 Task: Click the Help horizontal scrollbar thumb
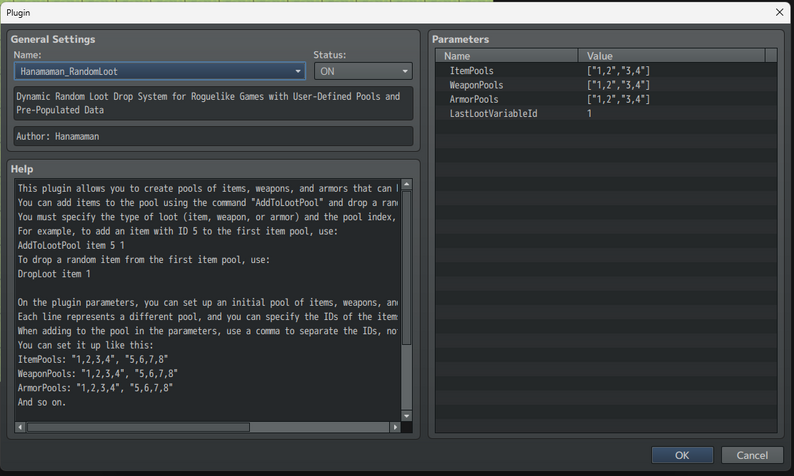[138, 427]
